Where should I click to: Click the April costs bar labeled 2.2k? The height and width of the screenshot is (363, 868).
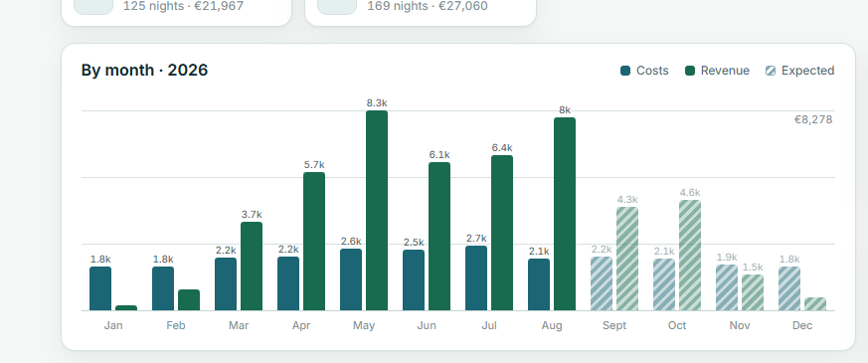(x=288, y=283)
